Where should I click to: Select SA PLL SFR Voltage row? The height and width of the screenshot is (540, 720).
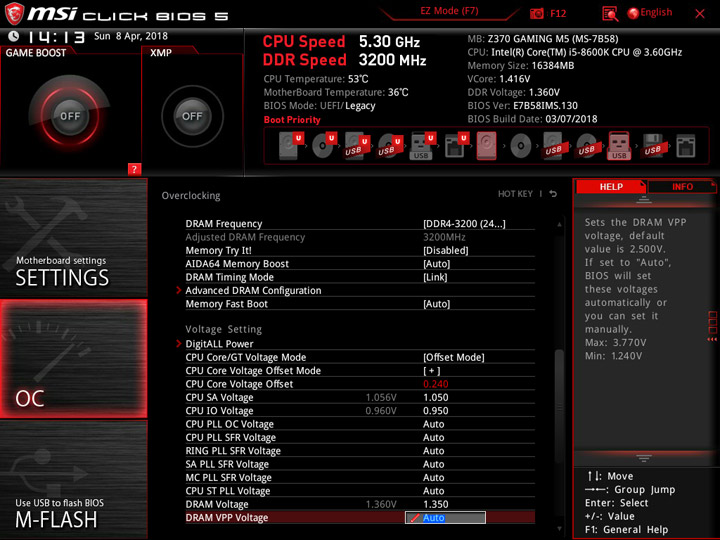(360, 464)
